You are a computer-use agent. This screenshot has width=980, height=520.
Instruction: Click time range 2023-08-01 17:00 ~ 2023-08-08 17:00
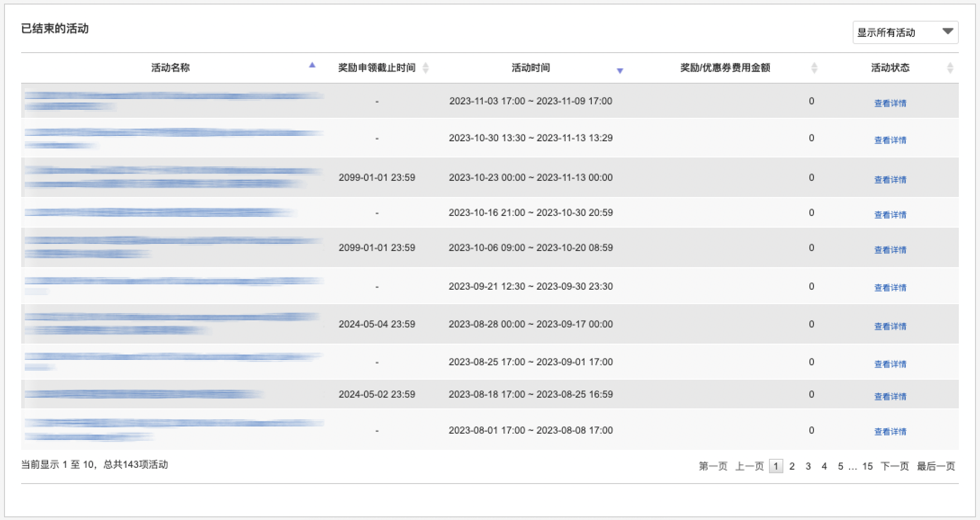531,430
